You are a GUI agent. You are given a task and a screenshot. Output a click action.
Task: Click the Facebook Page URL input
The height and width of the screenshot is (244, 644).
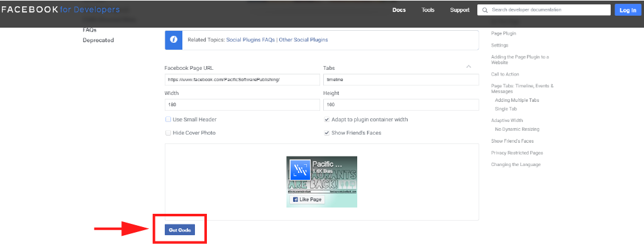(x=242, y=80)
